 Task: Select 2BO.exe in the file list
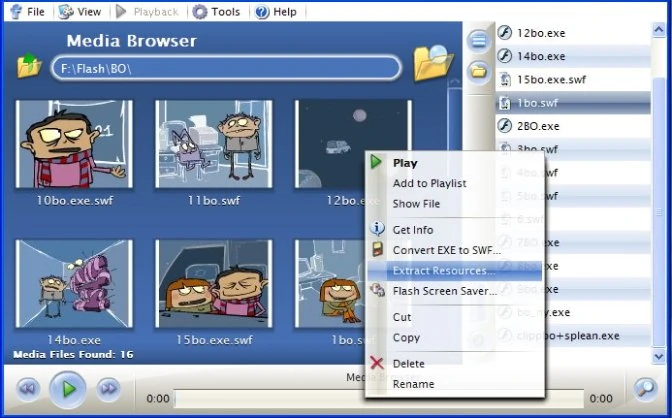[x=573, y=126]
